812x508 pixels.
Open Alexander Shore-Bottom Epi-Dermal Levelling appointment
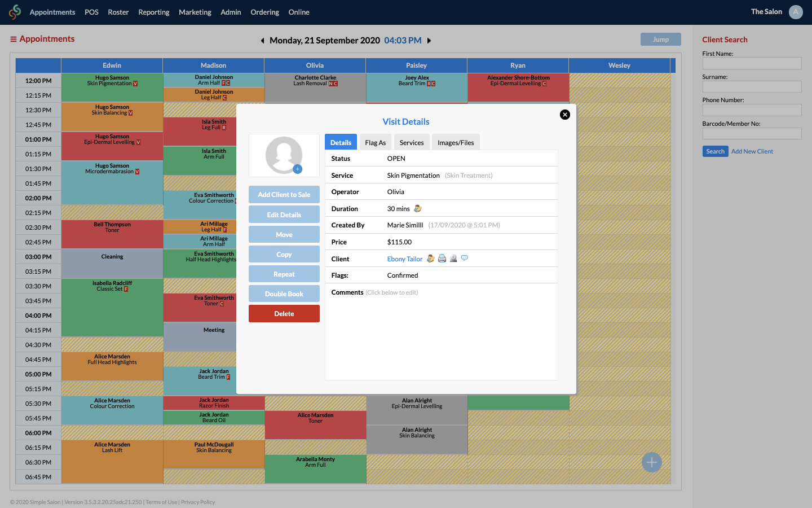pyautogui.click(x=518, y=87)
